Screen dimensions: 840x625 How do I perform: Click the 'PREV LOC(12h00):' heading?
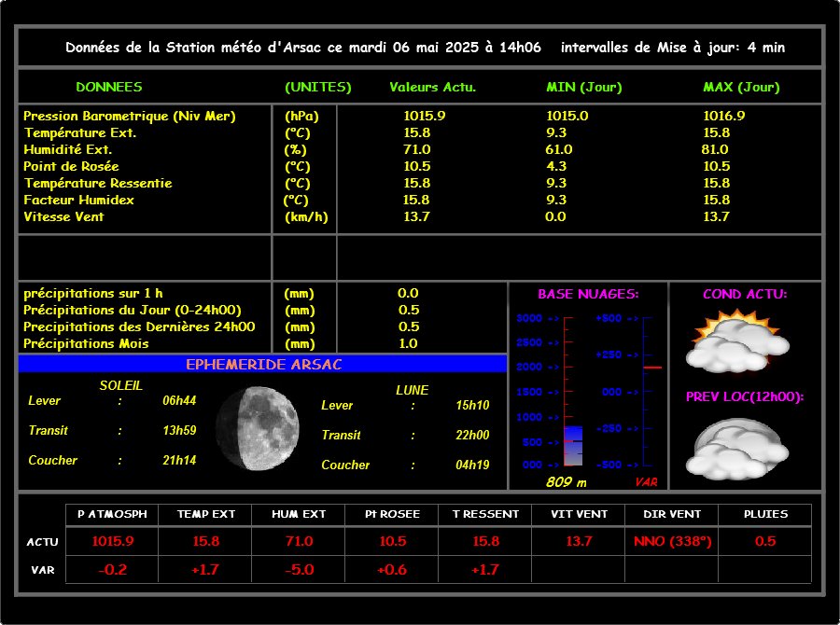(x=745, y=396)
